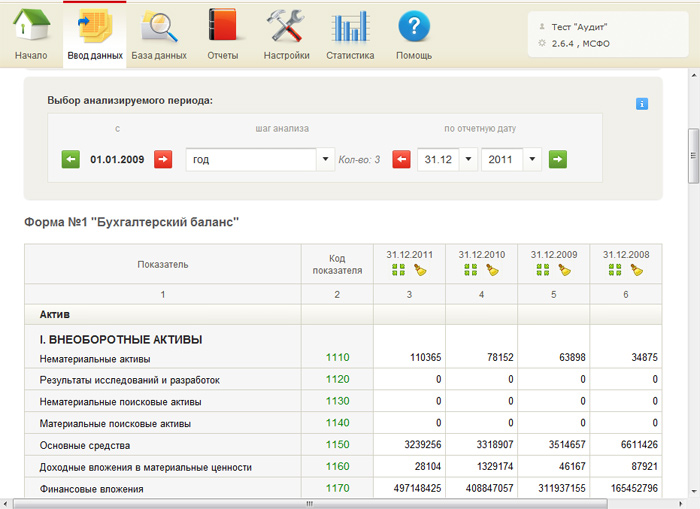Open the 31.12 date dropdown
Viewport: 700px width, 509px height.
click(468, 160)
